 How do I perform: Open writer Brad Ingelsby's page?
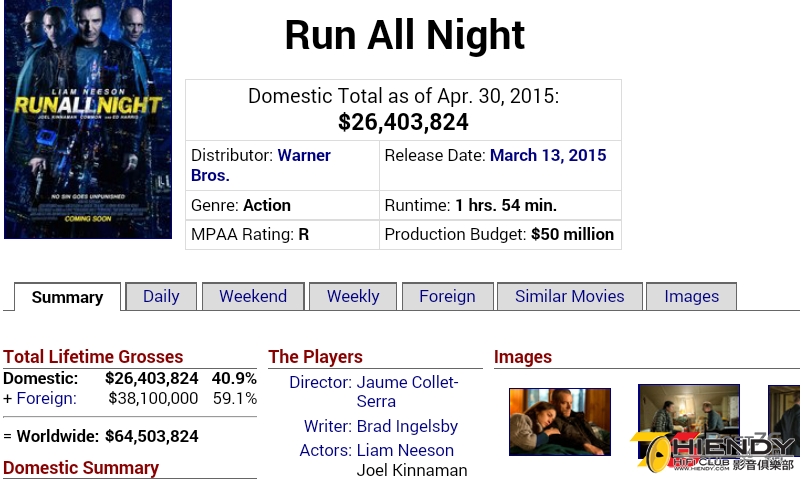tap(407, 426)
